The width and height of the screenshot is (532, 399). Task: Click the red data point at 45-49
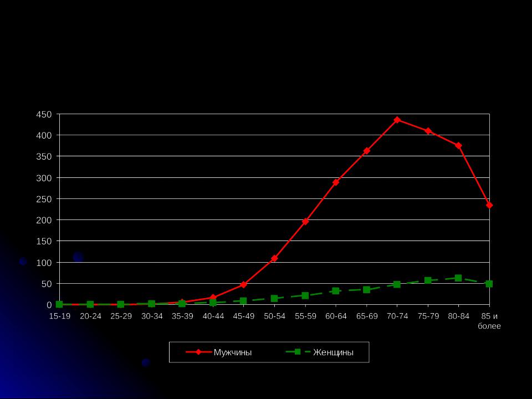click(x=244, y=285)
